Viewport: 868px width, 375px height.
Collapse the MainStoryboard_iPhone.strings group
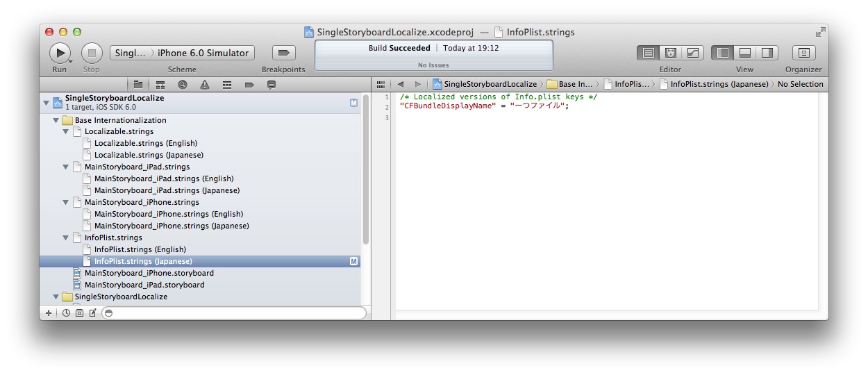click(66, 202)
